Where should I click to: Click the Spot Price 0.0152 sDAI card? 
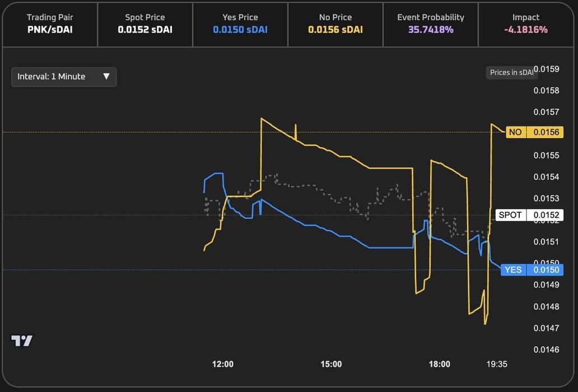pyautogui.click(x=145, y=24)
